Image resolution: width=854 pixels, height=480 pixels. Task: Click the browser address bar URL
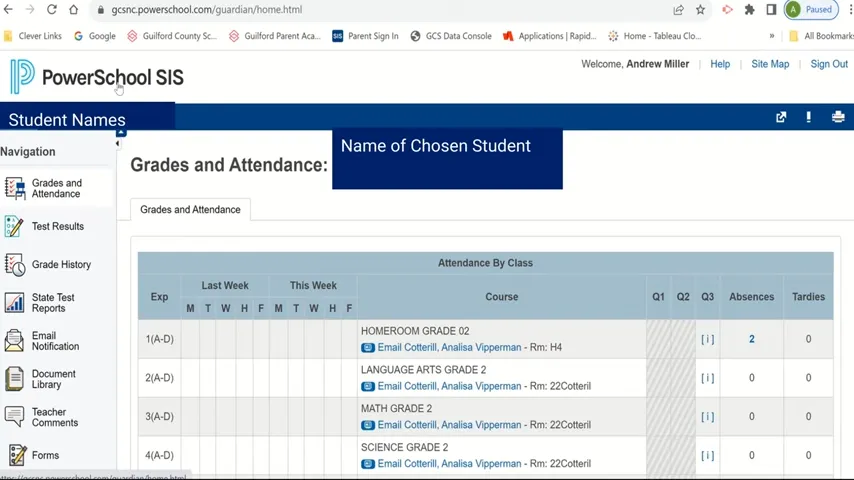click(207, 10)
